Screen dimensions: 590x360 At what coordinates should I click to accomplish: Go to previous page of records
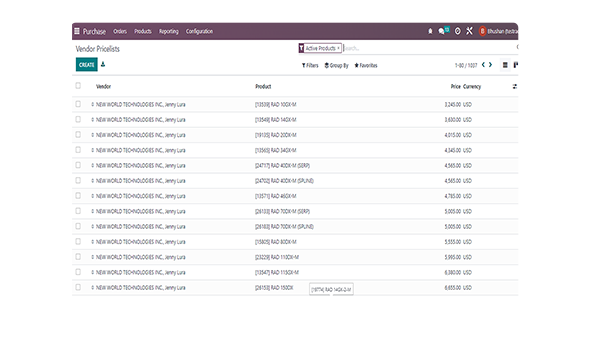pos(484,65)
